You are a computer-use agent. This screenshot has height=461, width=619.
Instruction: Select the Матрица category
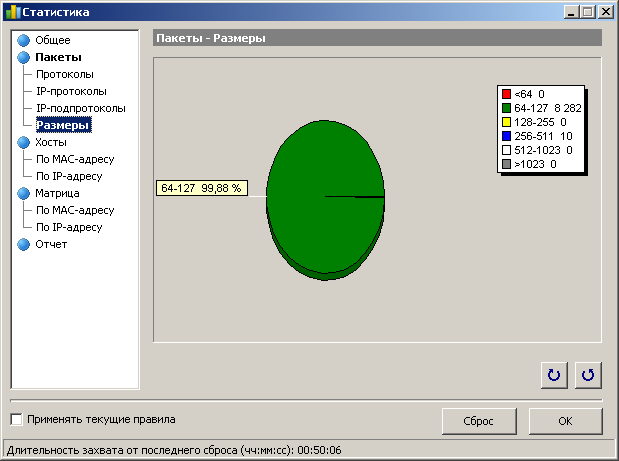[57, 193]
